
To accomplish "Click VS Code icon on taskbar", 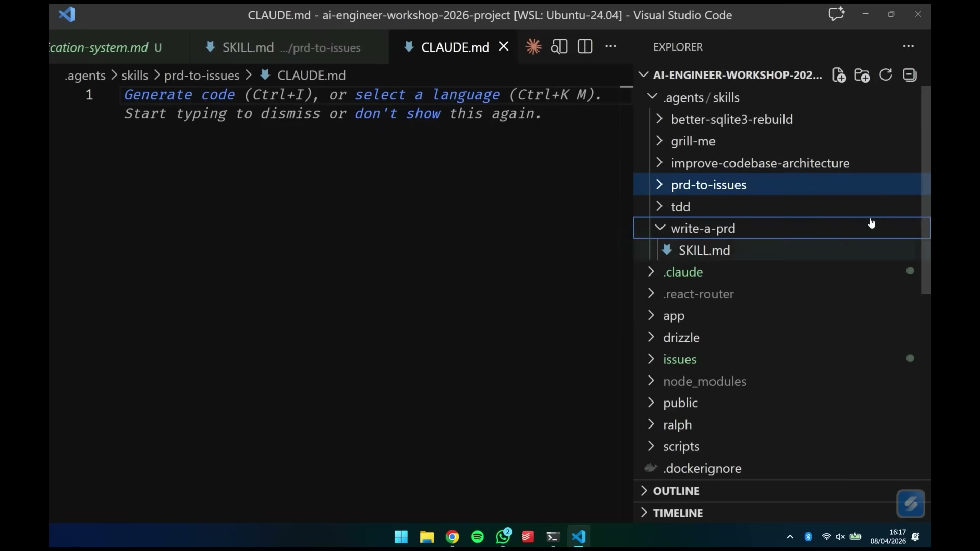I will tap(578, 537).
